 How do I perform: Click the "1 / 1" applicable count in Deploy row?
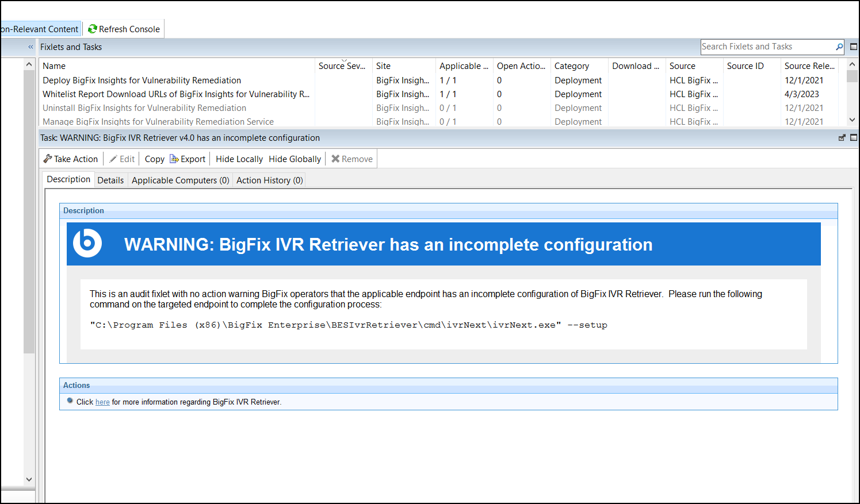448,80
